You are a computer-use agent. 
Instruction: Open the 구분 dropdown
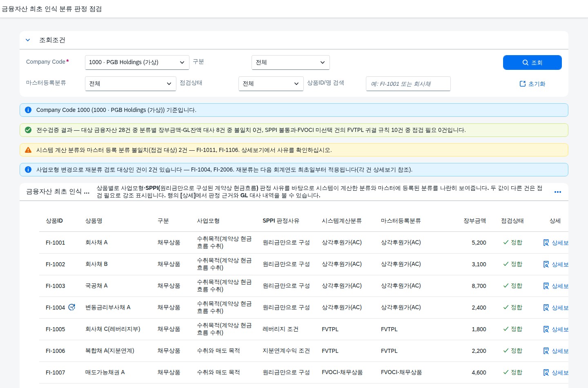pyautogui.click(x=291, y=62)
